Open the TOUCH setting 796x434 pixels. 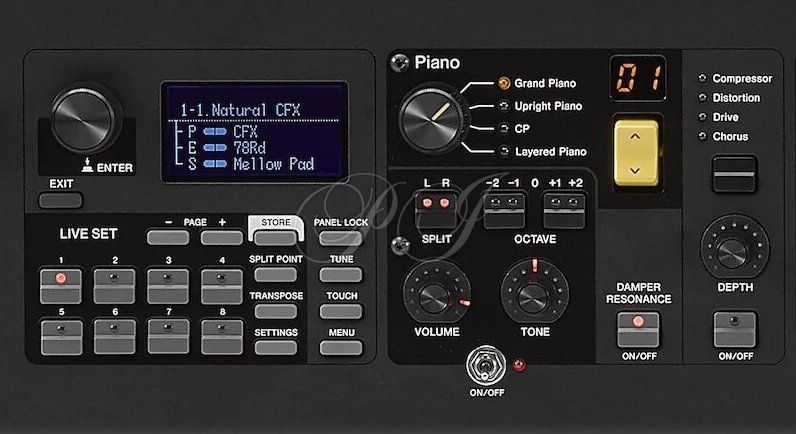click(x=341, y=311)
